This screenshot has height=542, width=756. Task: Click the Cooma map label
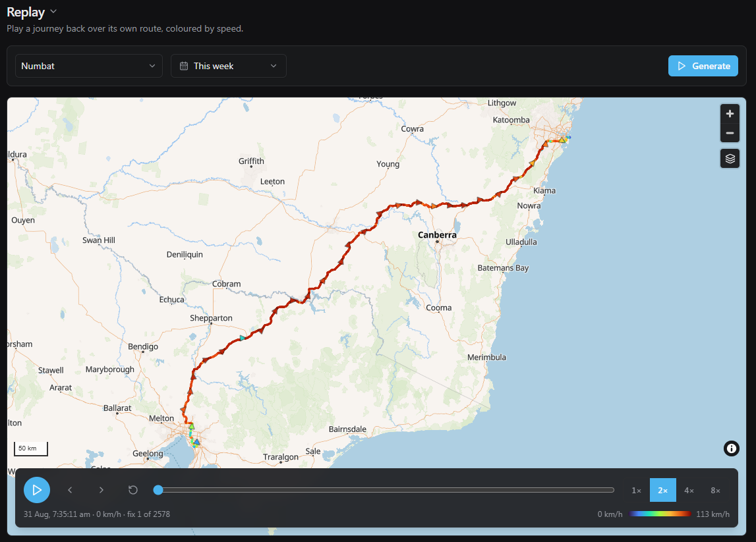point(439,308)
